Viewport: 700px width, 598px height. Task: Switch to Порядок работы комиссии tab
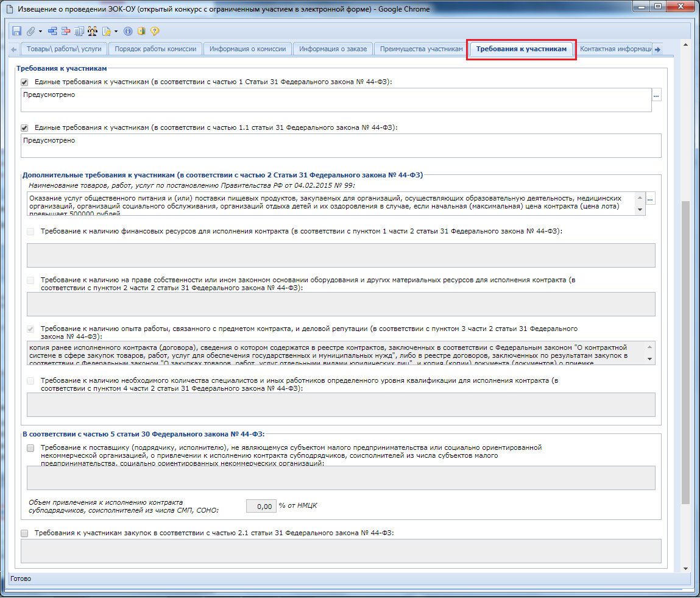[155, 49]
